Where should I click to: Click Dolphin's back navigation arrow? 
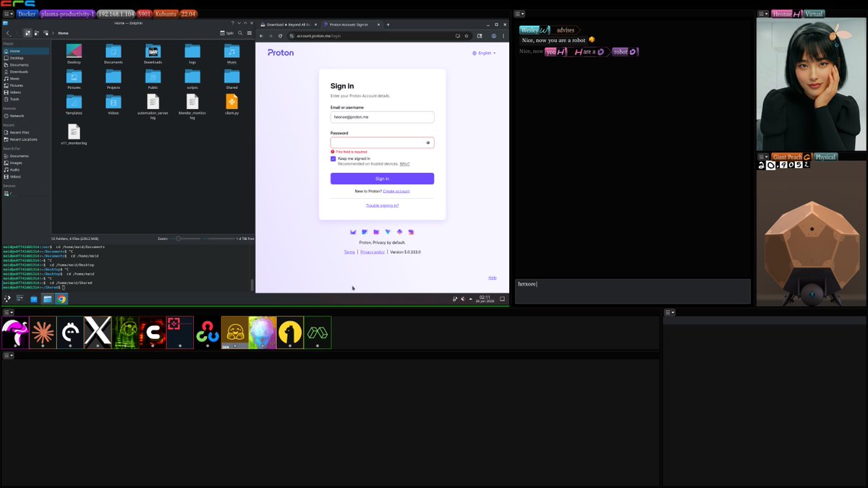[8, 33]
